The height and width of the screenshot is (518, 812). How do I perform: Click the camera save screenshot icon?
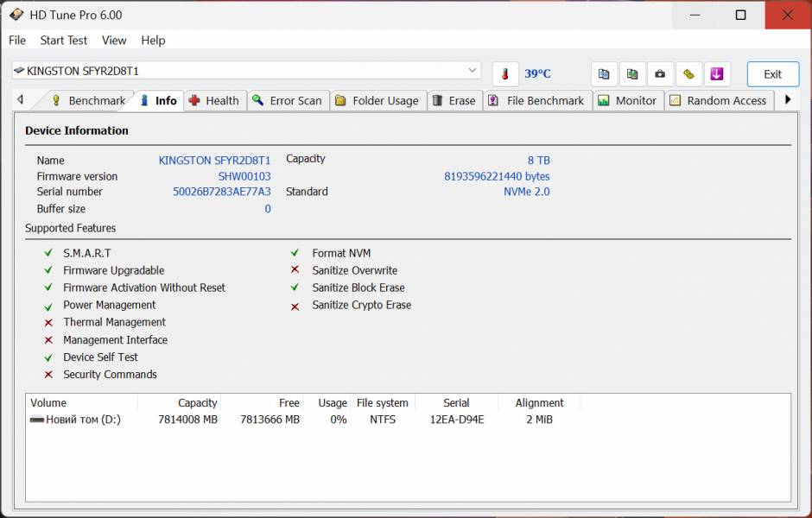coord(660,74)
